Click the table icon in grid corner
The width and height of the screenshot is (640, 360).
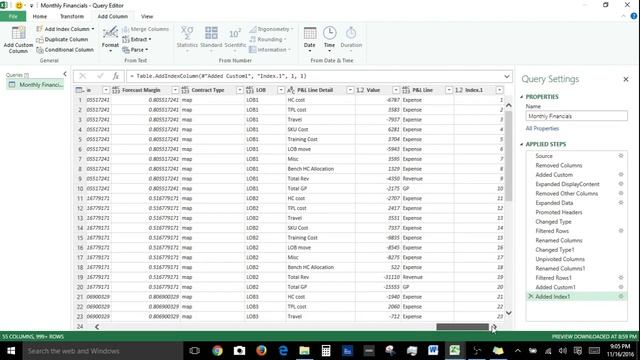pos(80,90)
